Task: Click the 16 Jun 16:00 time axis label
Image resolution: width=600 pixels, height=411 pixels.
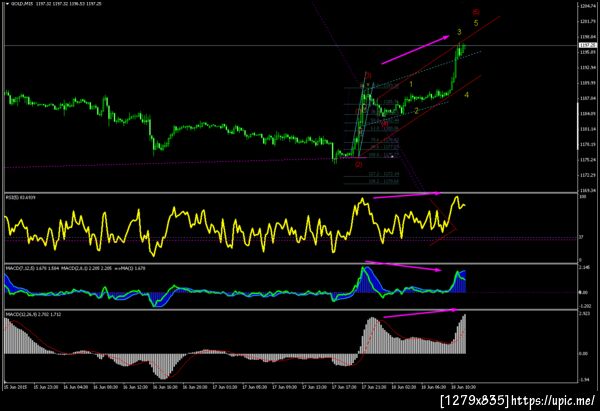Action: [x=165, y=387]
